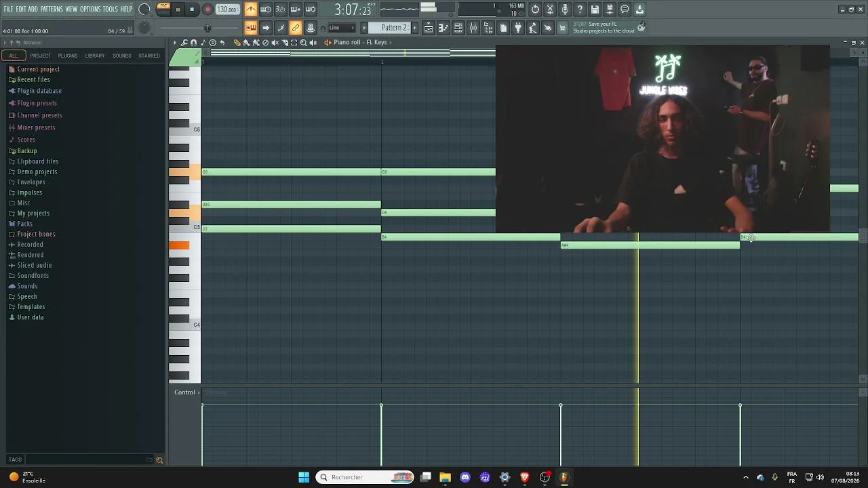Pause playback with the pause button

point(178,9)
